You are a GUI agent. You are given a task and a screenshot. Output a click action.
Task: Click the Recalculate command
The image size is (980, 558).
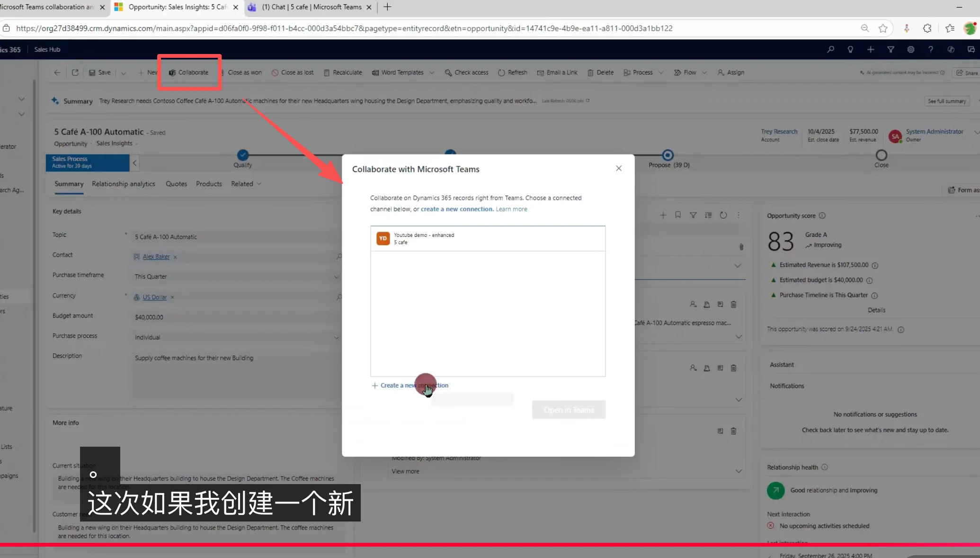[343, 72]
